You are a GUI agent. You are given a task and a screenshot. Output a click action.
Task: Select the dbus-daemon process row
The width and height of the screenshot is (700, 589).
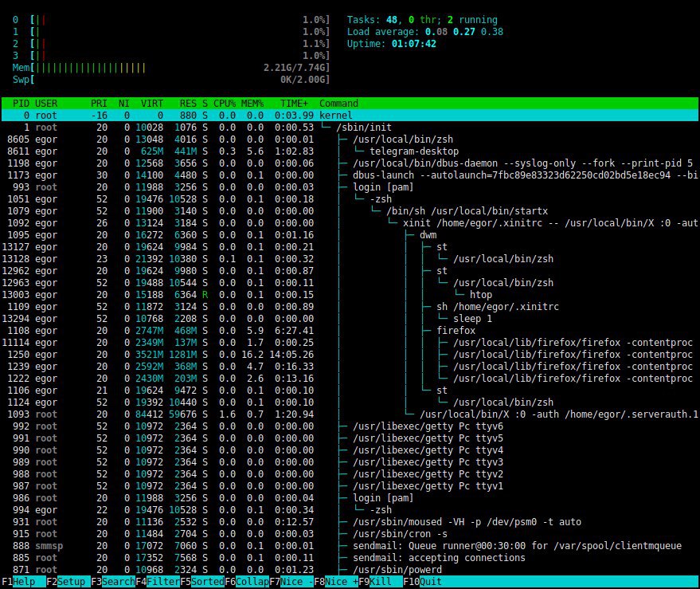tap(350, 163)
